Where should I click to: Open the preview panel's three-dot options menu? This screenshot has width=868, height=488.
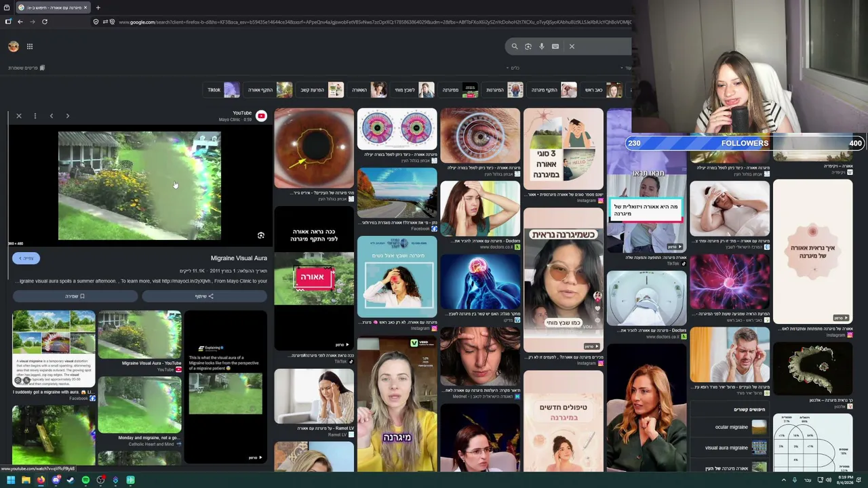tap(35, 116)
